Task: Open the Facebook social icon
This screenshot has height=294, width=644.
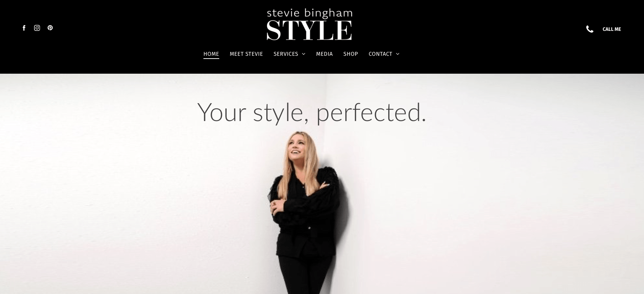Action: (x=24, y=28)
